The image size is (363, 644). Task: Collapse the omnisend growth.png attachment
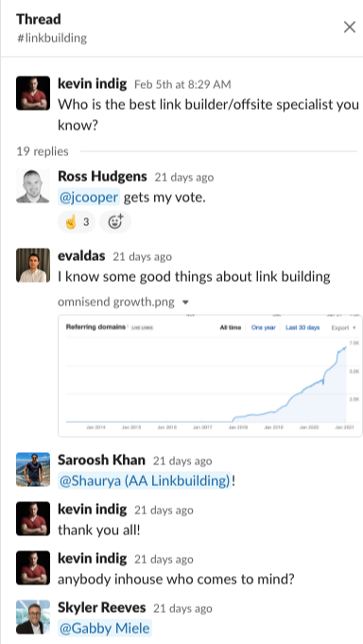coord(185,303)
